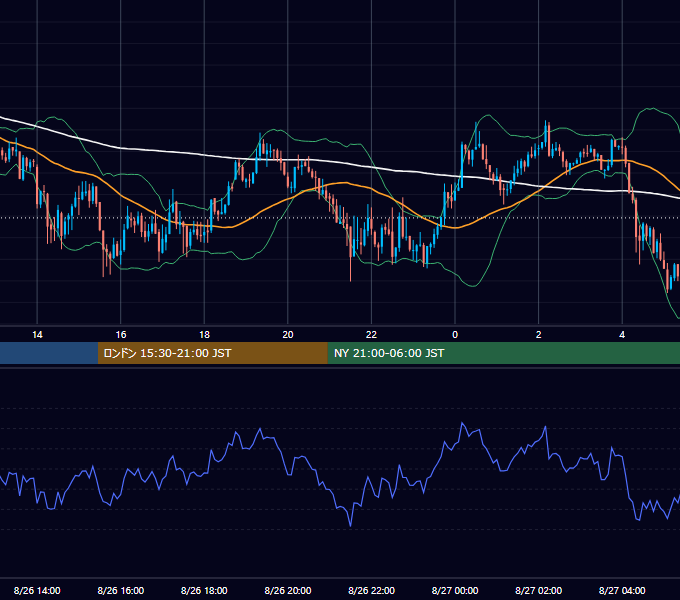Click the '8/26 16:00' date label
The height and width of the screenshot is (600, 680).
pos(121,590)
